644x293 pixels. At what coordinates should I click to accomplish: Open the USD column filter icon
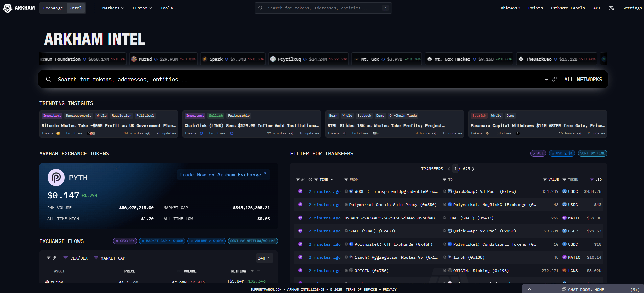592,180
